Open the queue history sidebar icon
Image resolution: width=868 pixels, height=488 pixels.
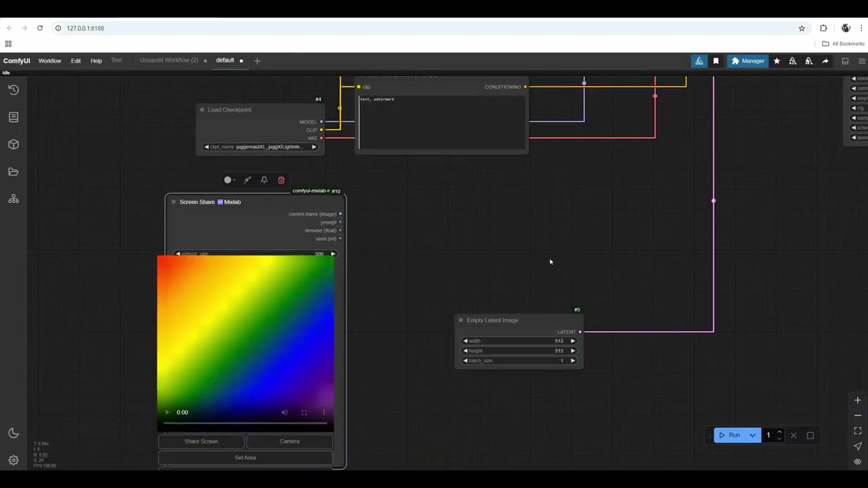click(x=14, y=89)
